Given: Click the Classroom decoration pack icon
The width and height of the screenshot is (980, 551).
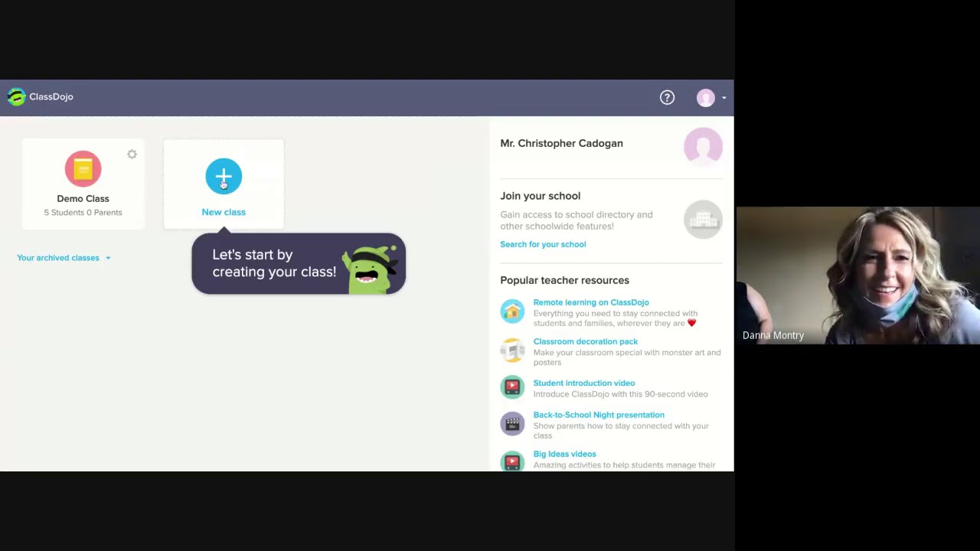Looking at the screenshot, I should coord(512,350).
